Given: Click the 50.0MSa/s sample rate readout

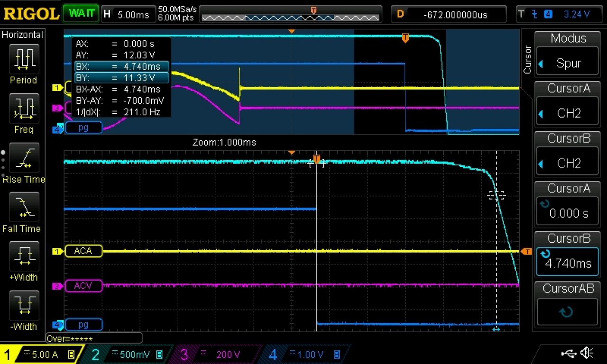Looking at the screenshot, I should pos(178,9).
